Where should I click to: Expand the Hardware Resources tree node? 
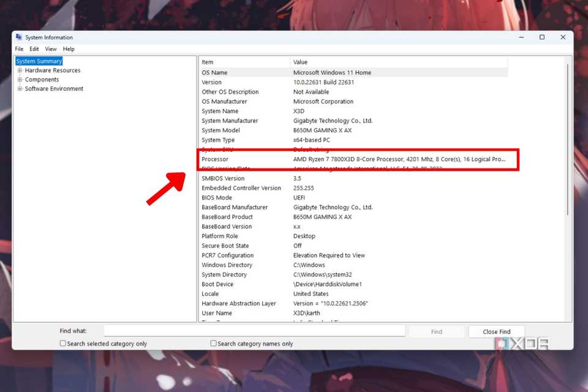click(x=20, y=70)
